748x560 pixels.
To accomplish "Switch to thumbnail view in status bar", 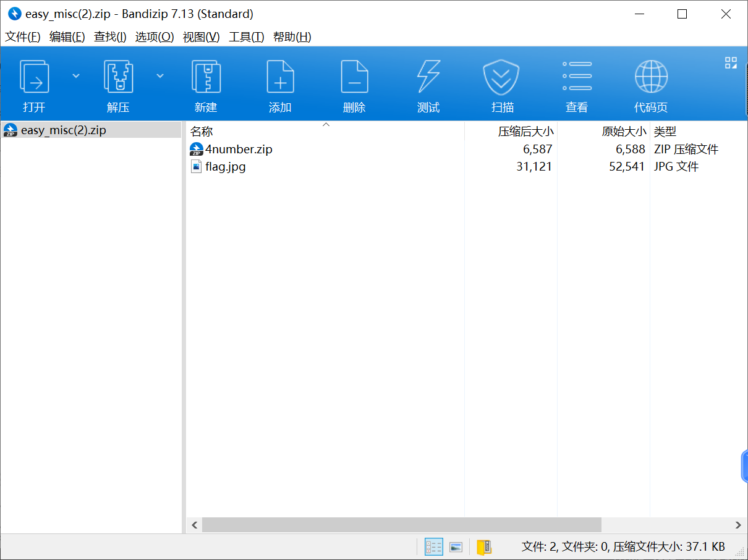I will [456, 546].
